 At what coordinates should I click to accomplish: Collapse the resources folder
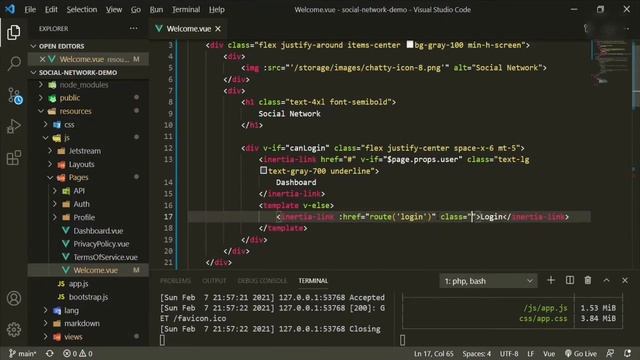tap(40, 111)
